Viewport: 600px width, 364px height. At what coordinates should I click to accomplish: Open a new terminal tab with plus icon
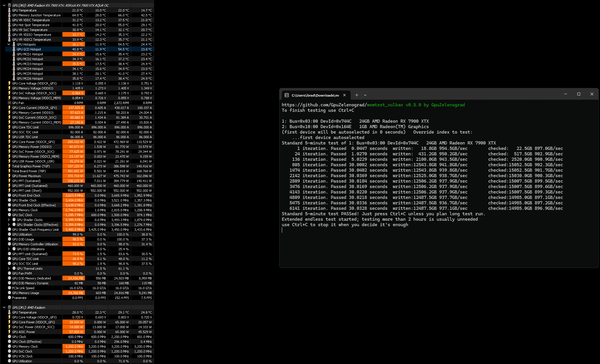coord(357,95)
